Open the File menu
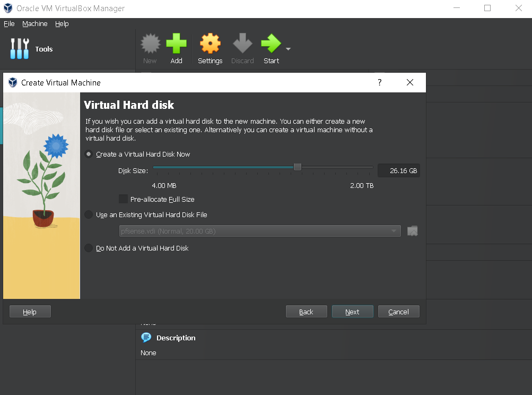The width and height of the screenshot is (532, 395). point(9,24)
